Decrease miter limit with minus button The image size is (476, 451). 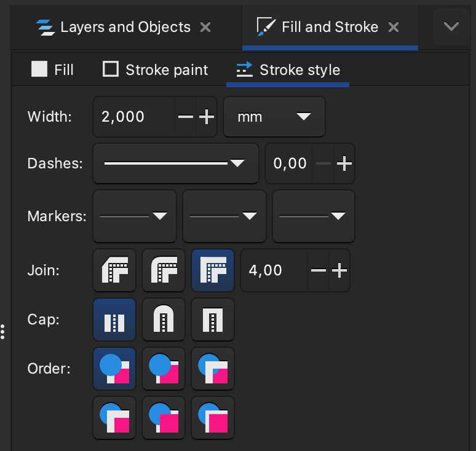[318, 270]
